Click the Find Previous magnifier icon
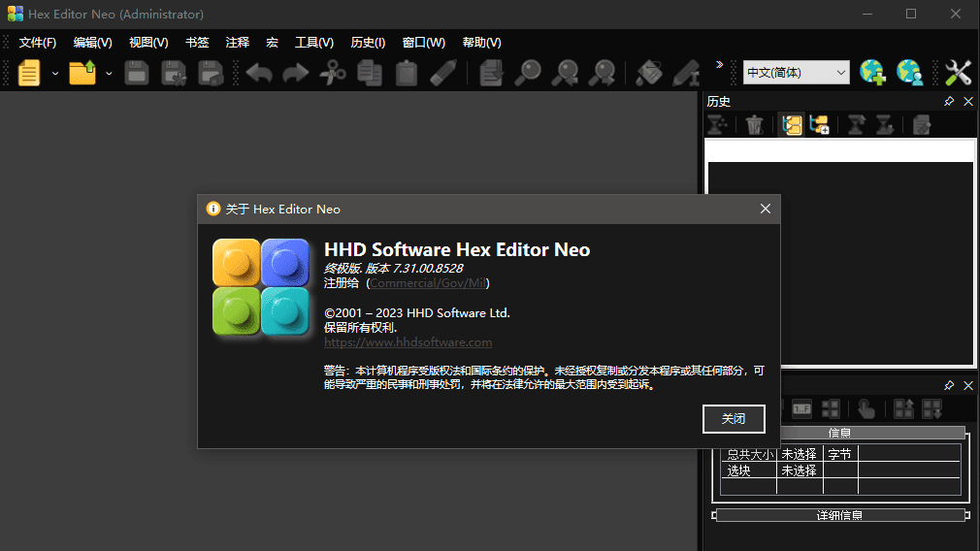Image resolution: width=980 pixels, height=551 pixels. coord(565,73)
